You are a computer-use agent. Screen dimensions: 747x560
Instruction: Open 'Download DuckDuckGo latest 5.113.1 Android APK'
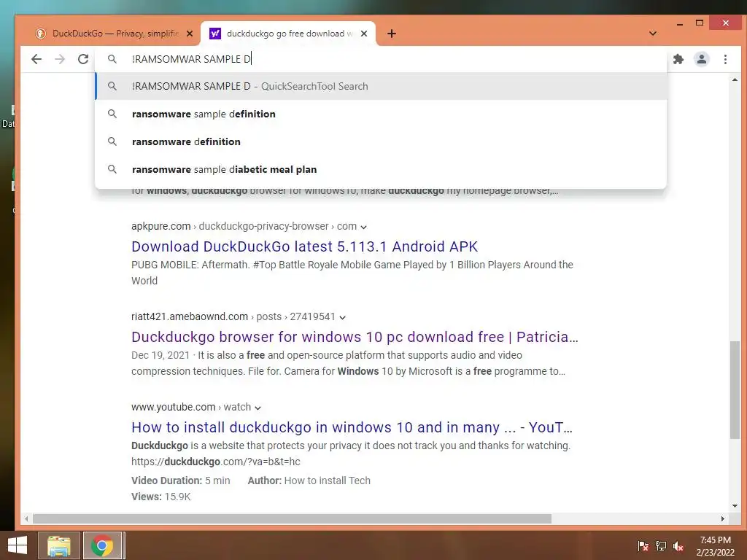pyautogui.click(x=304, y=246)
